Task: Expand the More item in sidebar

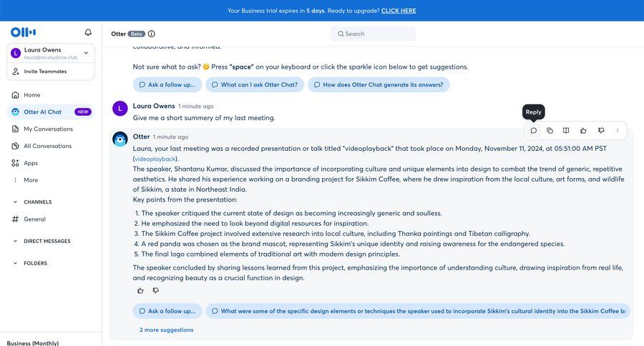Action: click(51, 179)
